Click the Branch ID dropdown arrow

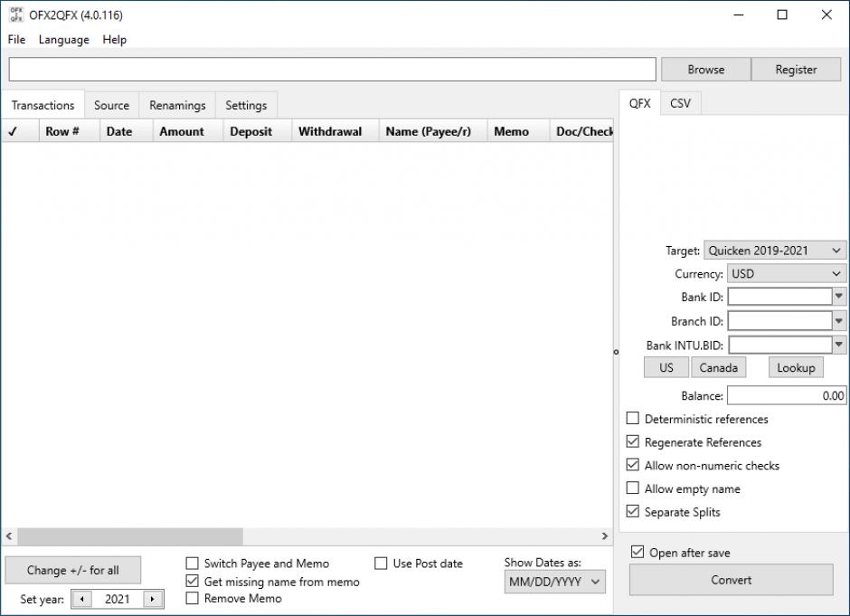839,320
